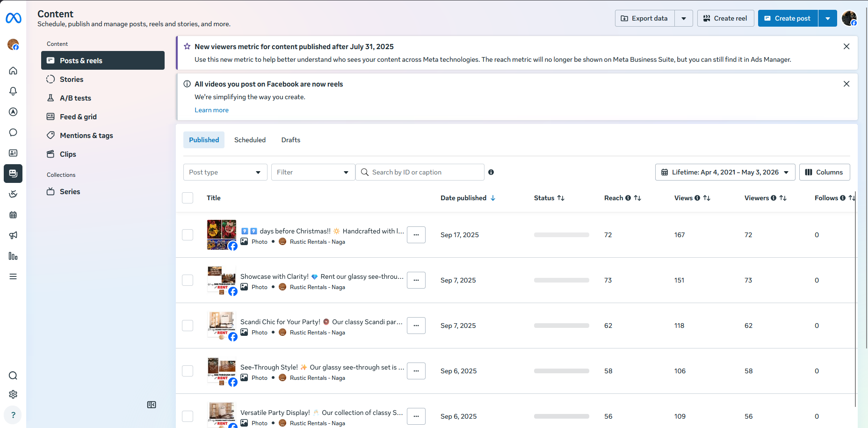Click the Create post button
The width and height of the screenshot is (868, 428).
coord(788,18)
